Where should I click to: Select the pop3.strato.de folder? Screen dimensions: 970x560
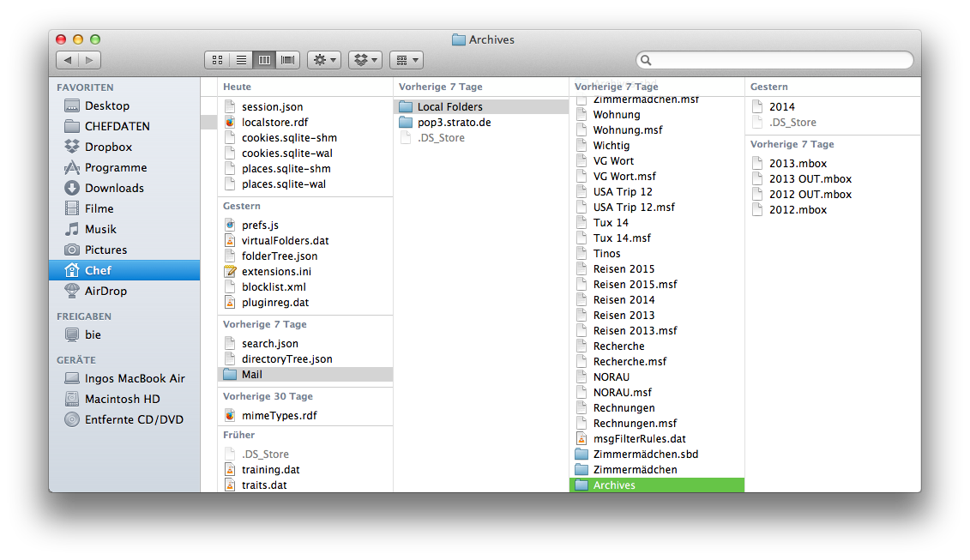click(454, 123)
